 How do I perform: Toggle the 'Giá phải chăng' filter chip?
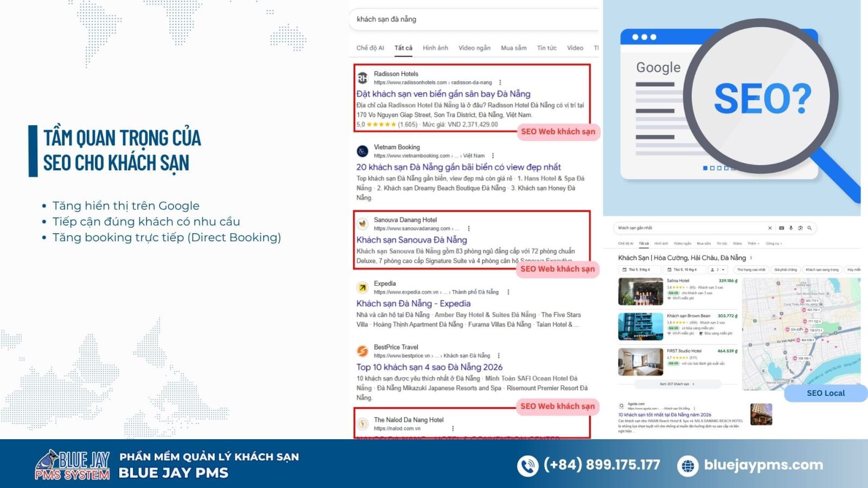(786, 269)
